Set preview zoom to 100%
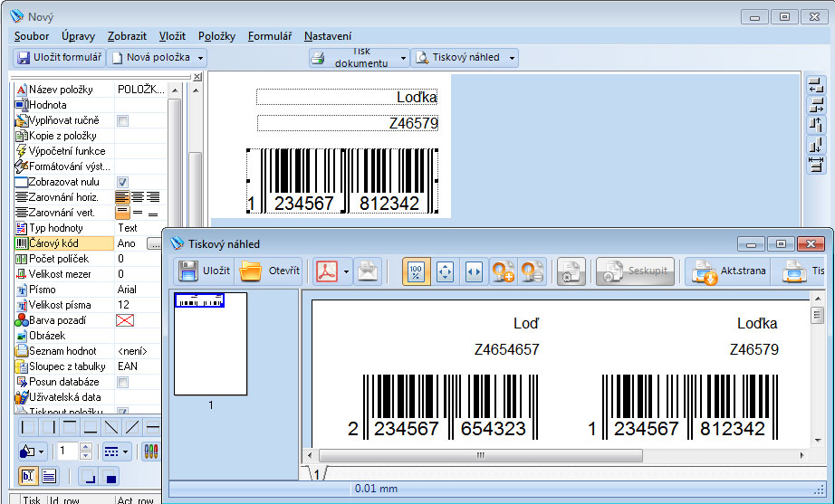The image size is (835, 504). point(416,271)
